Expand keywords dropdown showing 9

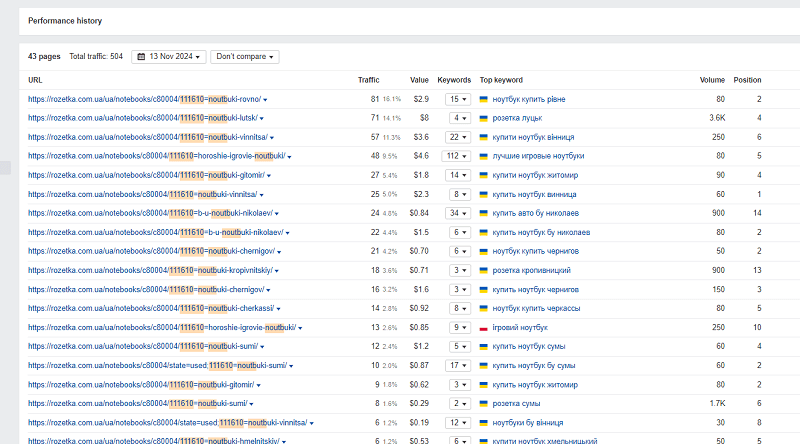pyautogui.click(x=460, y=328)
